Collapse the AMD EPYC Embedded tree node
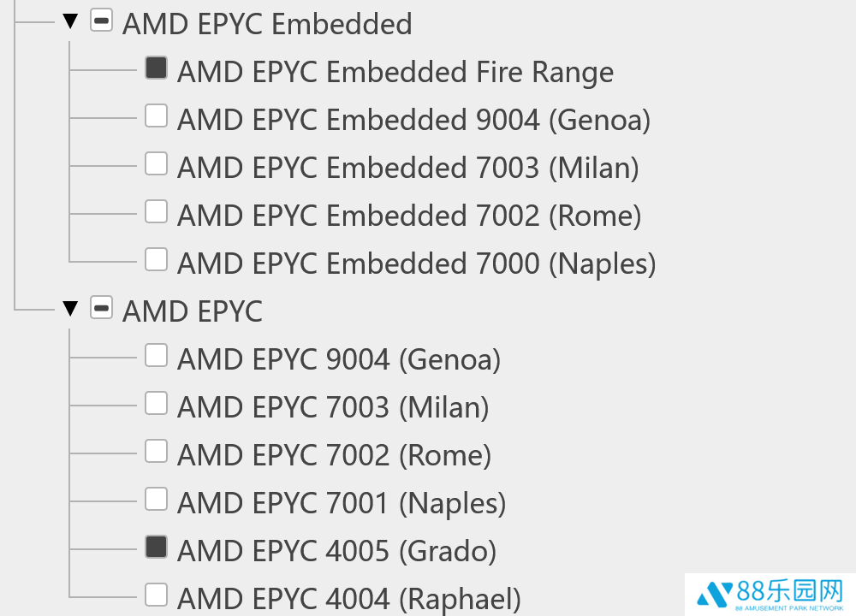 70,22
